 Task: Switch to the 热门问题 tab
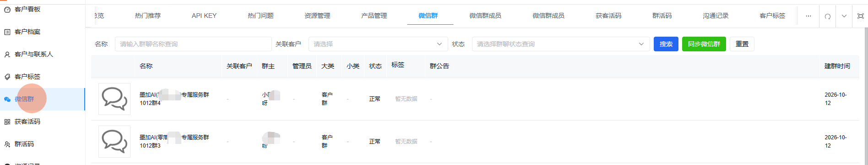pyautogui.click(x=260, y=16)
